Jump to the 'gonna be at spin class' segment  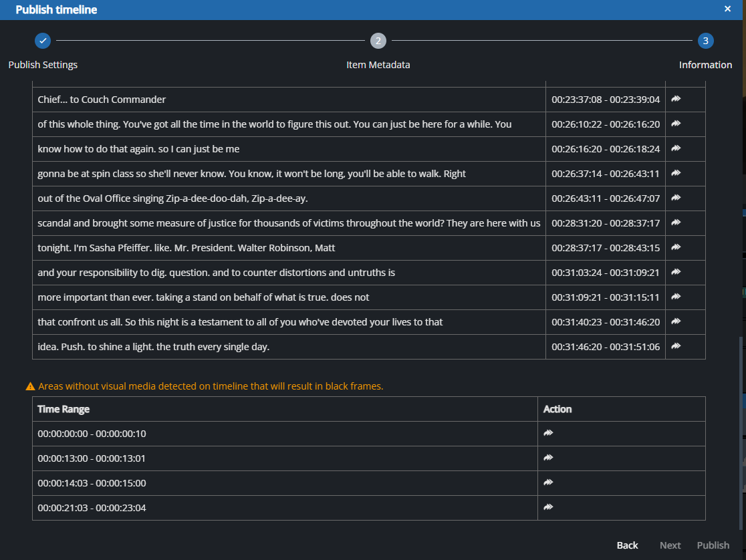pyautogui.click(x=675, y=173)
